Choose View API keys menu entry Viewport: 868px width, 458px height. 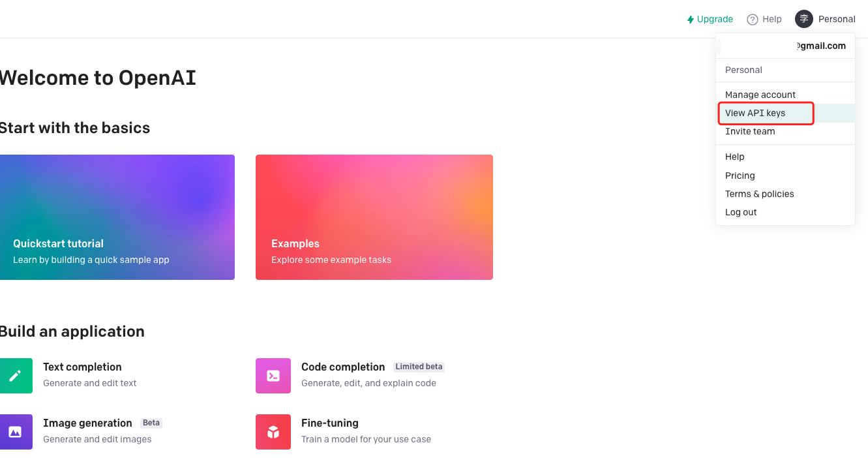(785, 113)
